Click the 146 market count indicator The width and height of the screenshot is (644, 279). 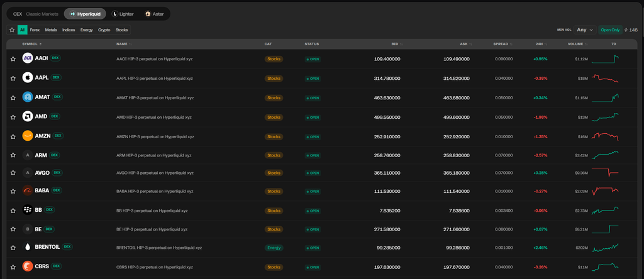[x=631, y=30]
